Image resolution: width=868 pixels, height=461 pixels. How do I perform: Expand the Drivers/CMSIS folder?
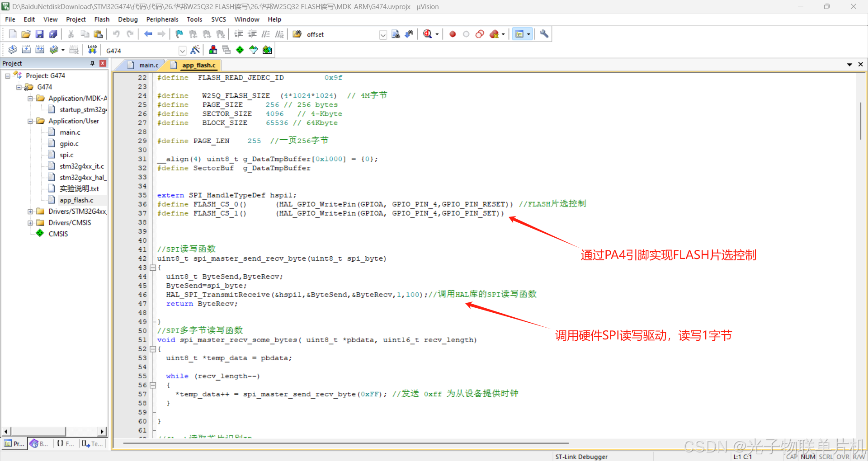tap(30, 223)
